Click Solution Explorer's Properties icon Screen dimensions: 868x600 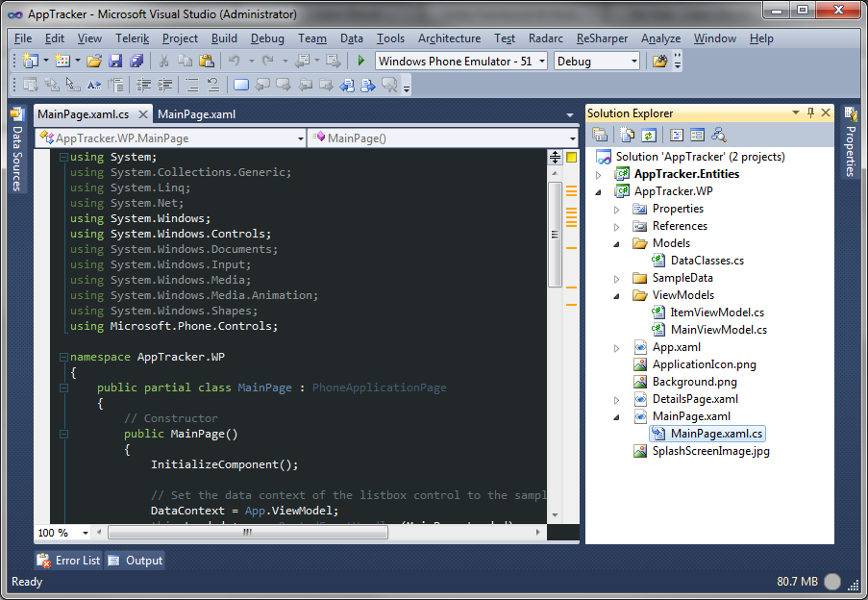tap(600, 135)
